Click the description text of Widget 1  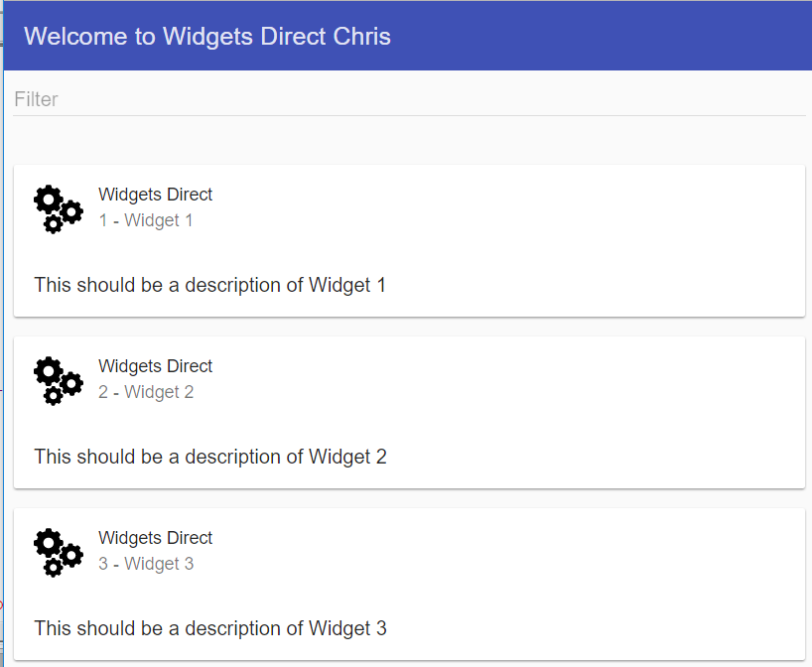pyautogui.click(x=209, y=285)
